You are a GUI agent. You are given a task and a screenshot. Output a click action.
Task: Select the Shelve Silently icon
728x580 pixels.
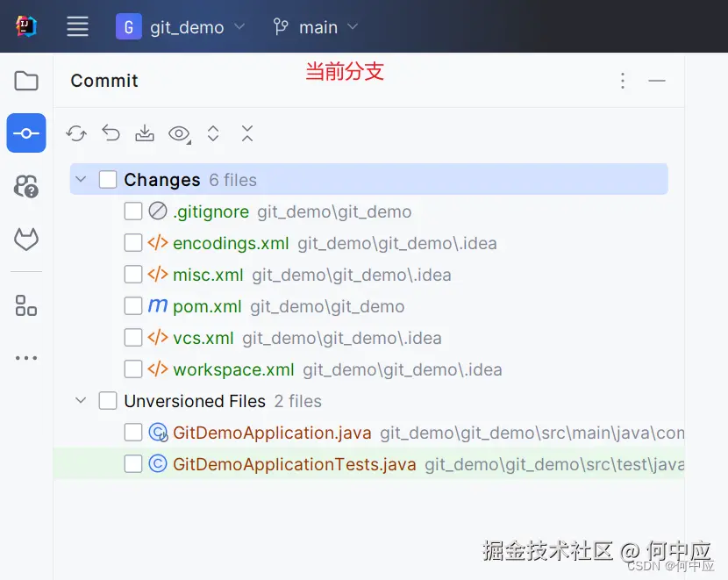click(145, 133)
